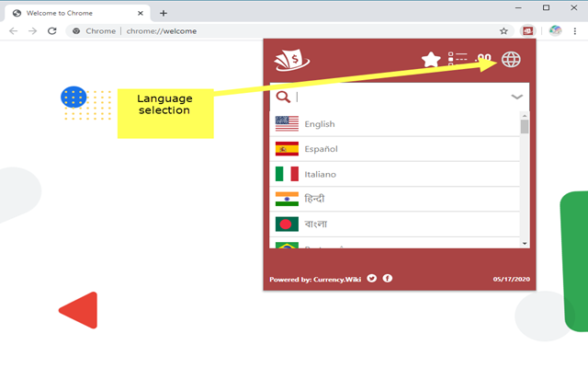Open the Facebook icon in footer
Viewport: 588px width, 368px height.
tap(388, 278)
